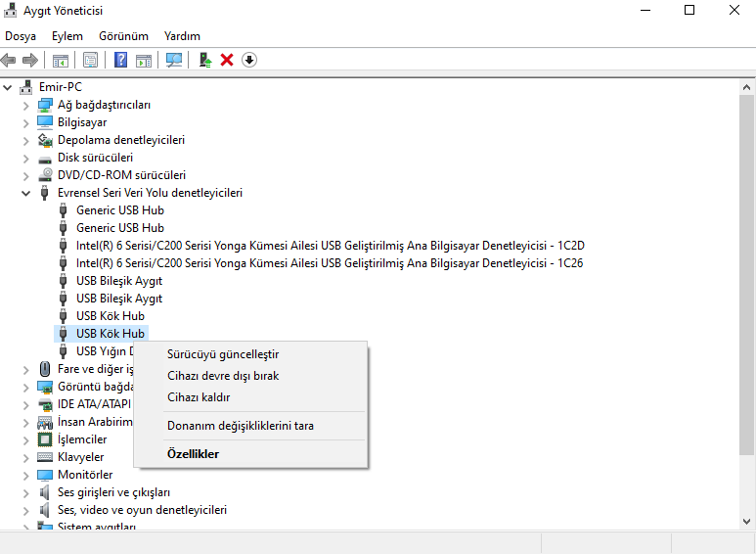Select Cihazı devre dışı bırak option
Image resolution: width=756 pixels, height=554 pixels.
223,376
